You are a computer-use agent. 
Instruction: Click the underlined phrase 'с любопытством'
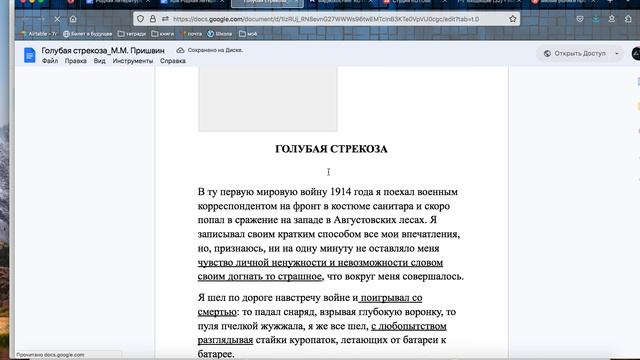(409, 326)
